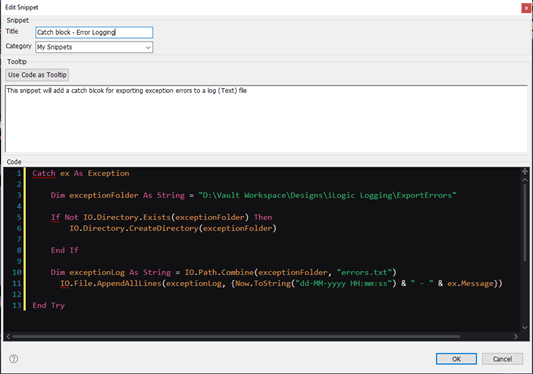Screen dimensions: 533x374
Task: Click 'IO.Directory.CreateDirectory' on line 6
Action: (134, 228)
